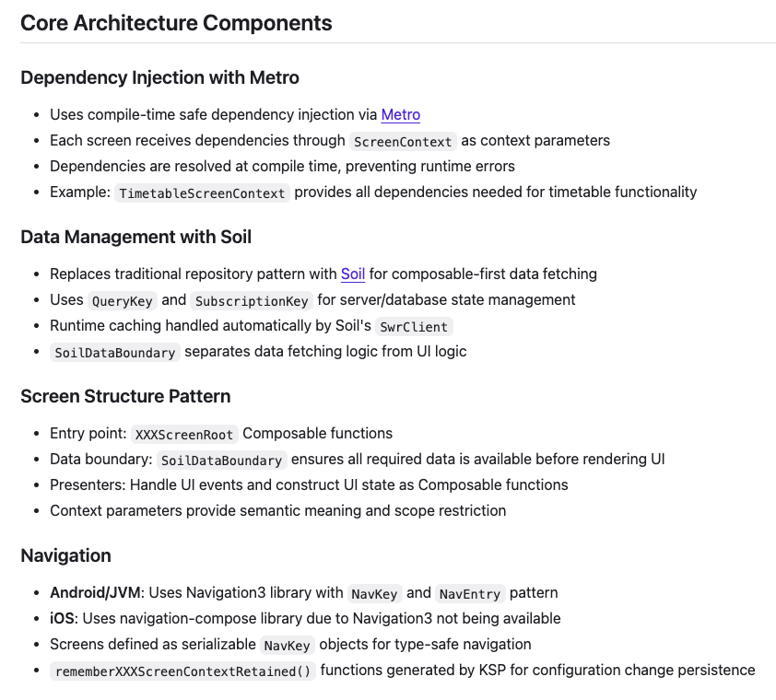
Task: Click the rememberXXXScreenContextRetained() code snippet
Action: point(182,671)
